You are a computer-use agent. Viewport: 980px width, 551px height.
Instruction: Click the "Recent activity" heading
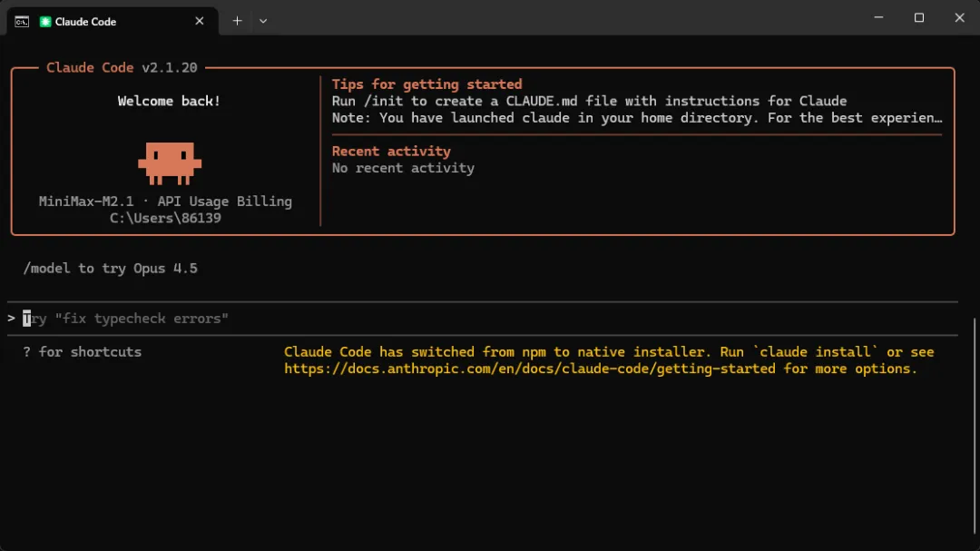click(391, 152)
